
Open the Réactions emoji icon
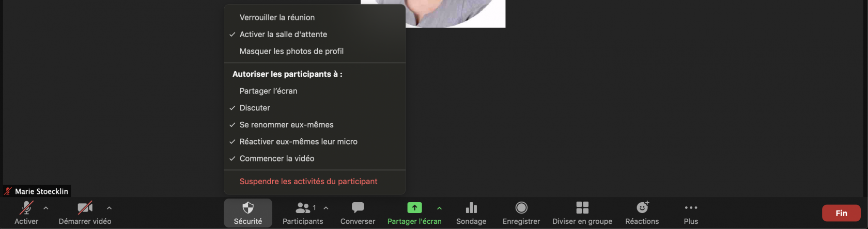coord(642,207)
